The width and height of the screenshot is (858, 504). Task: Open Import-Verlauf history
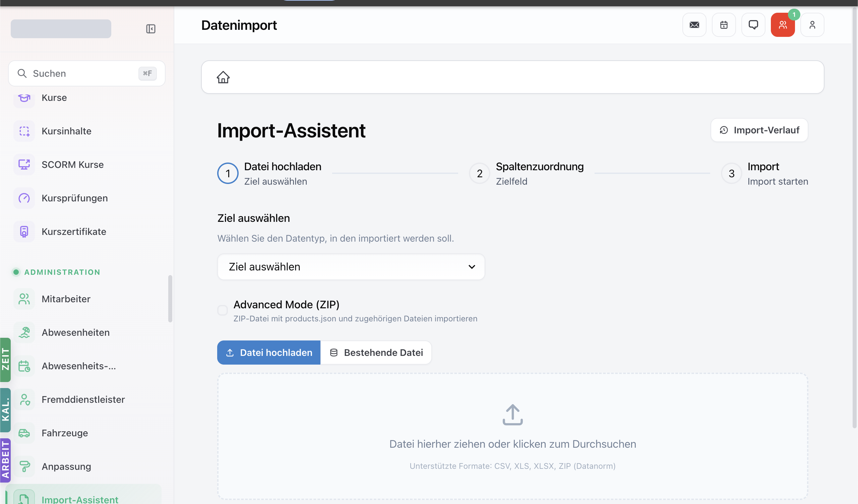[759, 130]
